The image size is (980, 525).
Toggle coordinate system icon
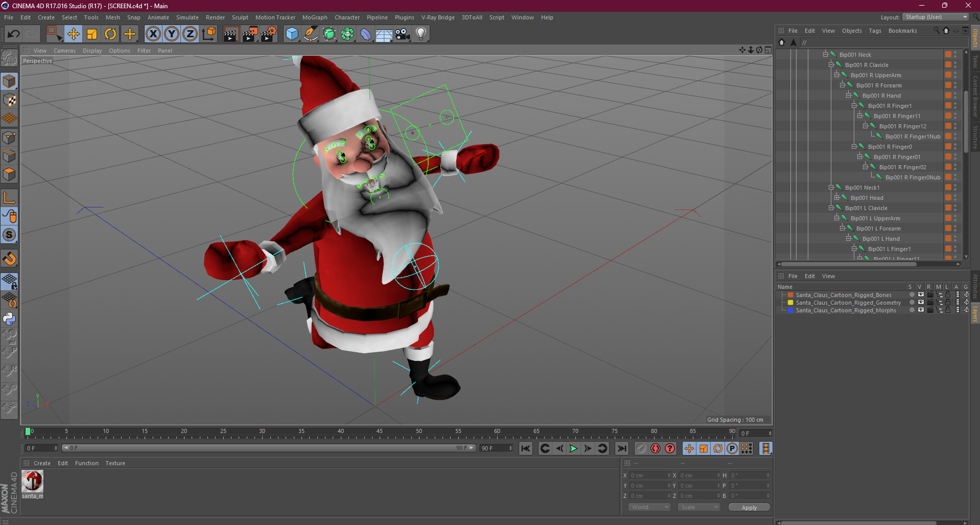coord(208,34)
